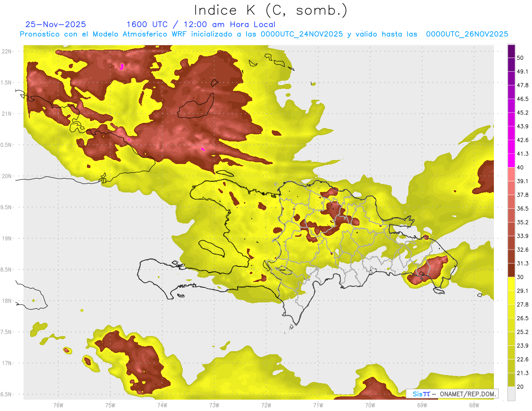Select the colorbar label '39.1'
The image size is (532, 411).
tap(523, 181)
